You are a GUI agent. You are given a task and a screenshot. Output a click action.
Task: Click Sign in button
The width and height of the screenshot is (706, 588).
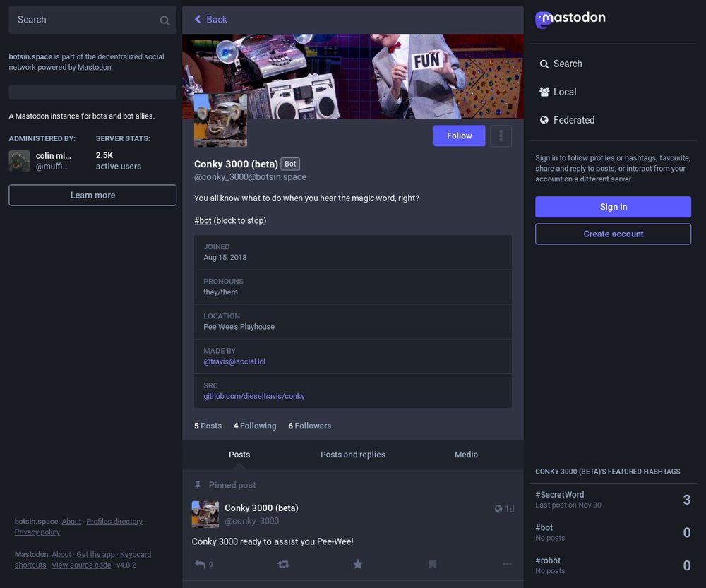point(613,207)
